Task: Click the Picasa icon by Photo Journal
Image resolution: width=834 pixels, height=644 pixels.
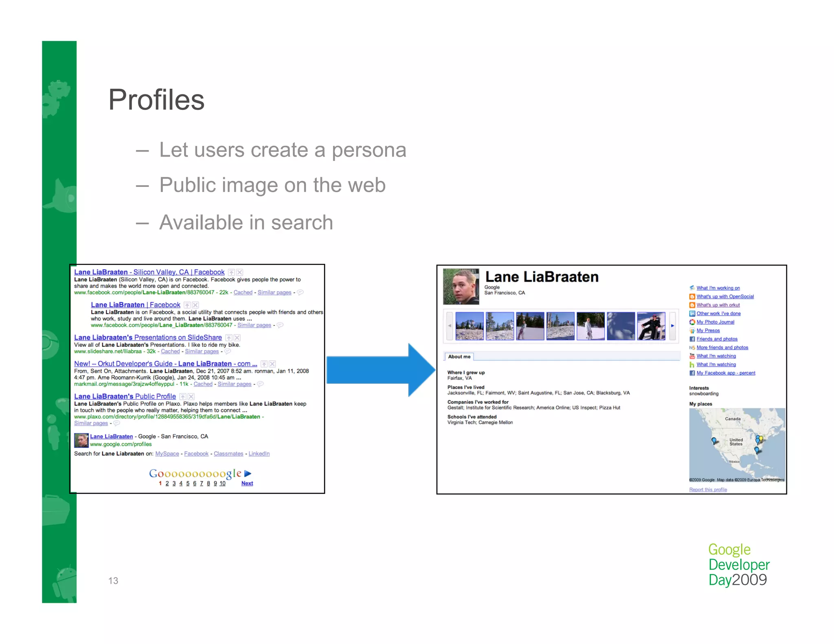Action: click(x=692, y=322)
